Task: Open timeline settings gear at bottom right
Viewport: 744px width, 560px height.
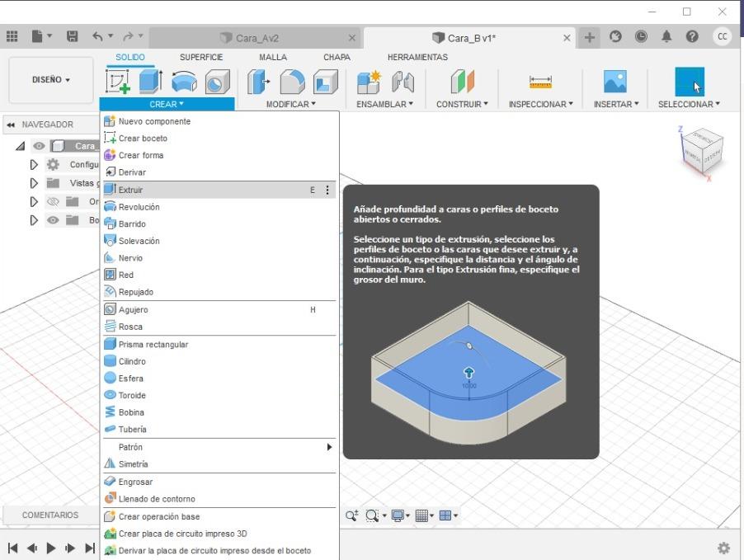Action: [723, 548]
